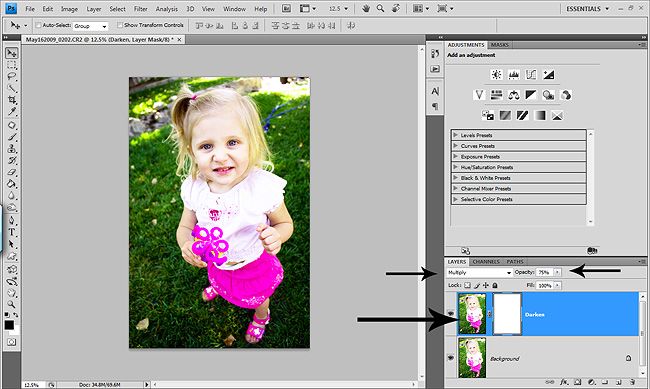
Task: Add a Color Balance adjustment
Action: (514, 95)
